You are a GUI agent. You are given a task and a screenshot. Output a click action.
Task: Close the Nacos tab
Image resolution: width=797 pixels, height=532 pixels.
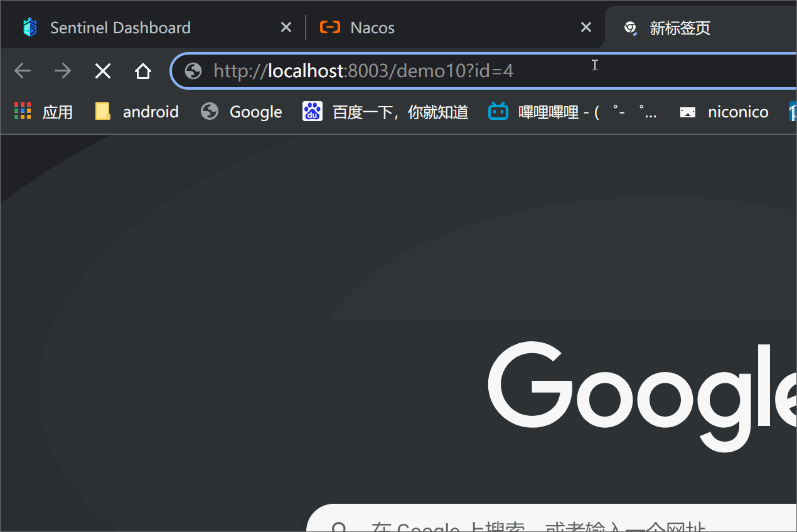coord(586,28)
